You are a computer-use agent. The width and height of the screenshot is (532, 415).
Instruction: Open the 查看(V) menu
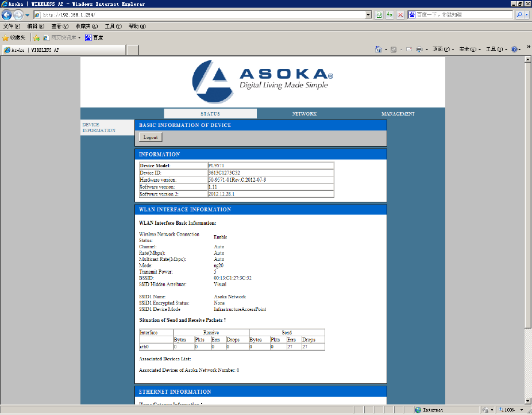click(x=60, y=26)
